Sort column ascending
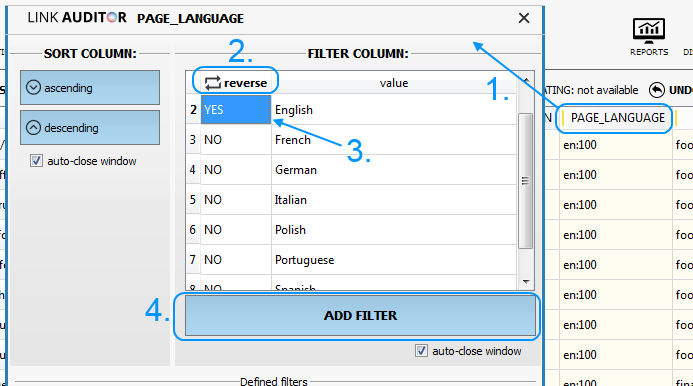The height and width of the screenshot is (386, 693). pyautogui.click(x=90, y=88)
